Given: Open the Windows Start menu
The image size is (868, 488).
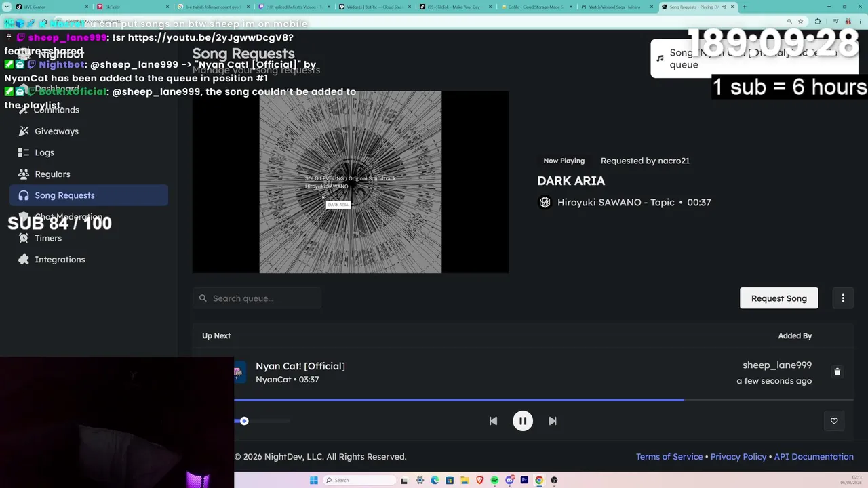Looking at the screenshot, I should 313,480.
